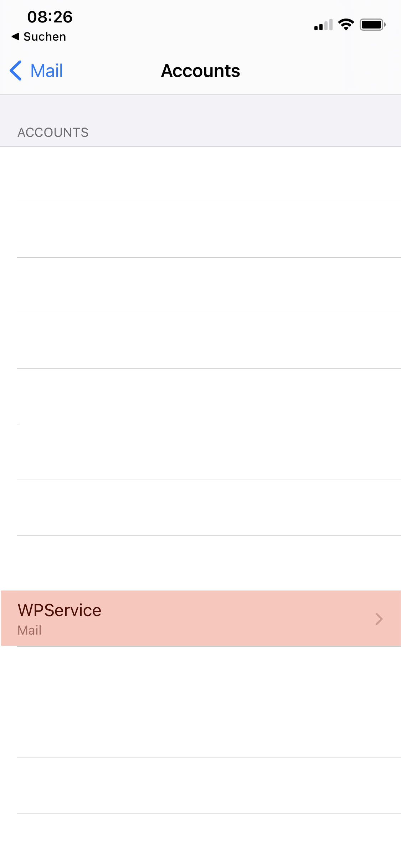Select the blank row directly below ACCOUNTS header
This screenshot has height=868, width=401.
[200, 174]
